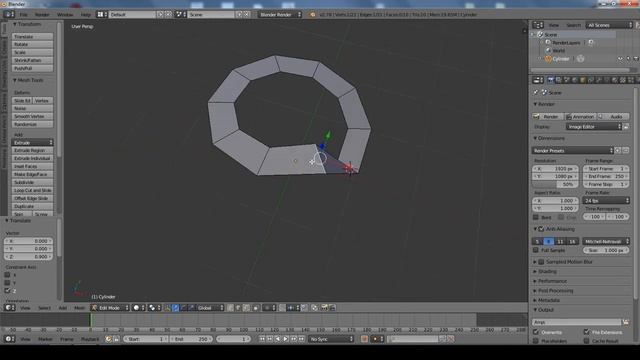Open the Help menu

click(86, 15)
